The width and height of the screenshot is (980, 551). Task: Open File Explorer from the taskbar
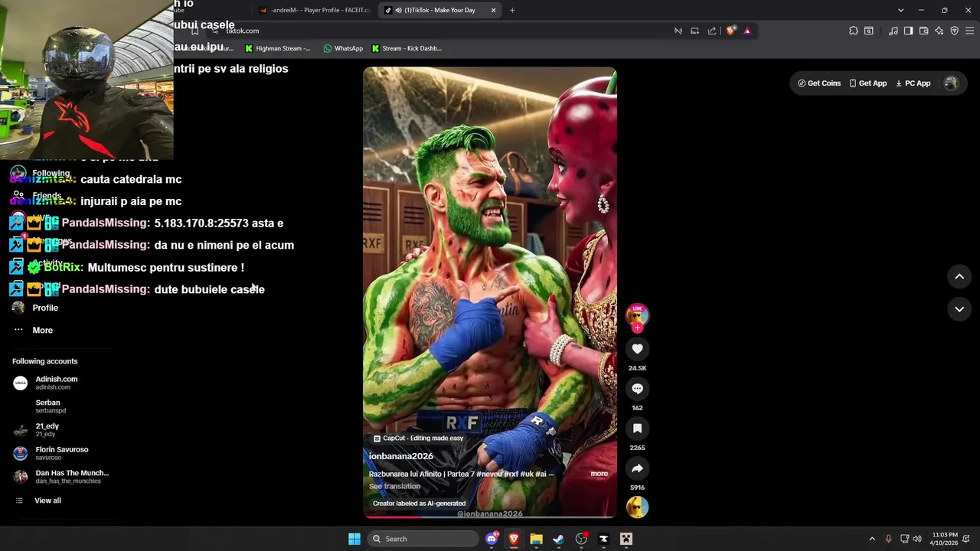(x=536, y=539)
